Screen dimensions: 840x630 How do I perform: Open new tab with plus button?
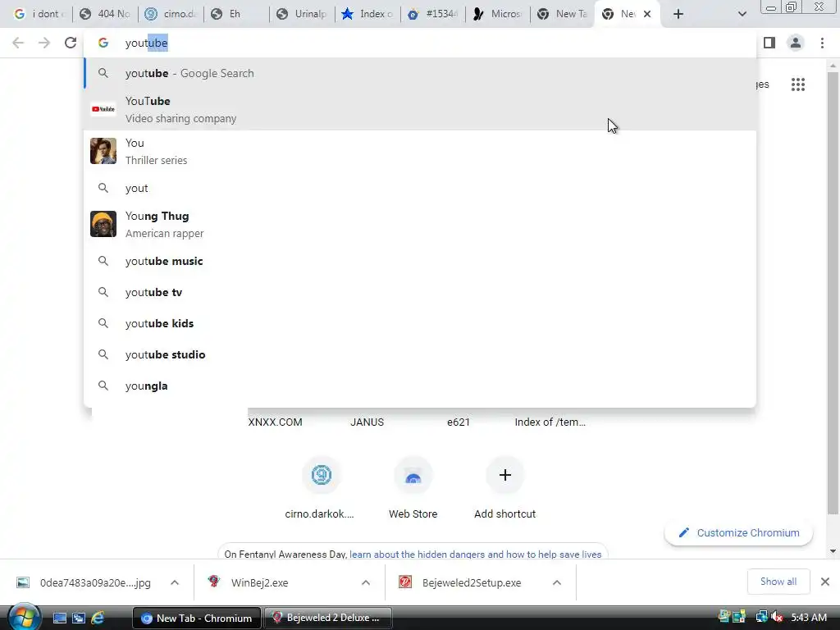tap(678, 14)
